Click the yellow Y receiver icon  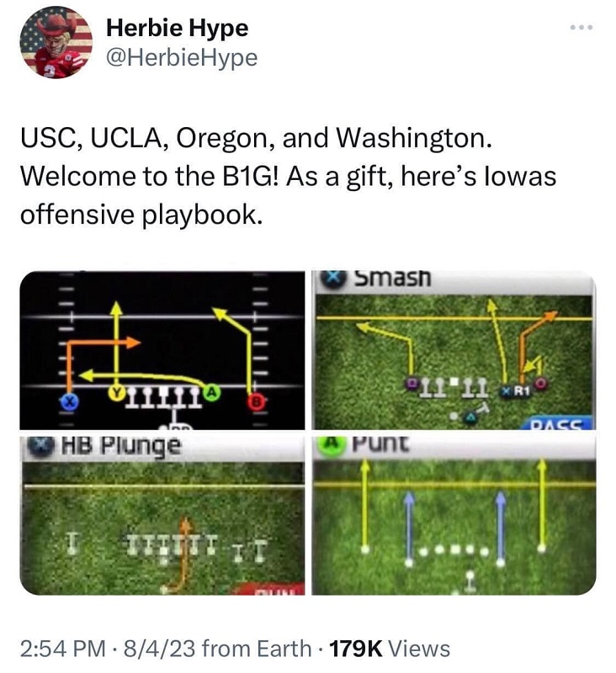pos(116,392)
